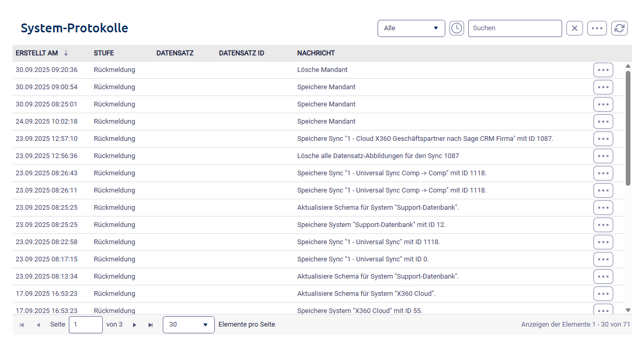This screenshot has height=348, width=644.
Task: Open actions for the 24.09.2025 10:02:18 entry
Action: pos(603,122)
